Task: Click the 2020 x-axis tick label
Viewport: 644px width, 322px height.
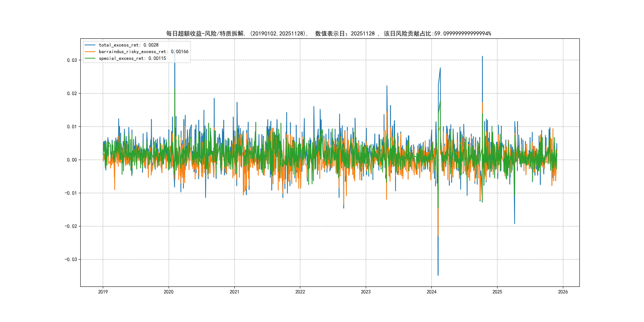Action: tap(169, 292)
